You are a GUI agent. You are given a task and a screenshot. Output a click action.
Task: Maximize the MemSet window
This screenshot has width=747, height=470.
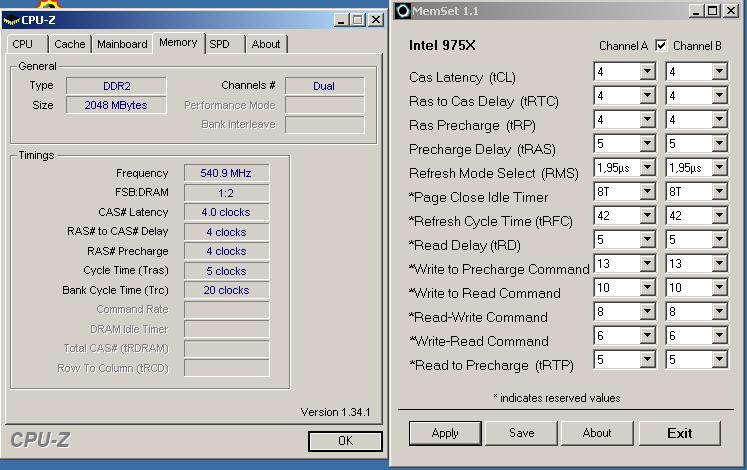pos(712,10)
